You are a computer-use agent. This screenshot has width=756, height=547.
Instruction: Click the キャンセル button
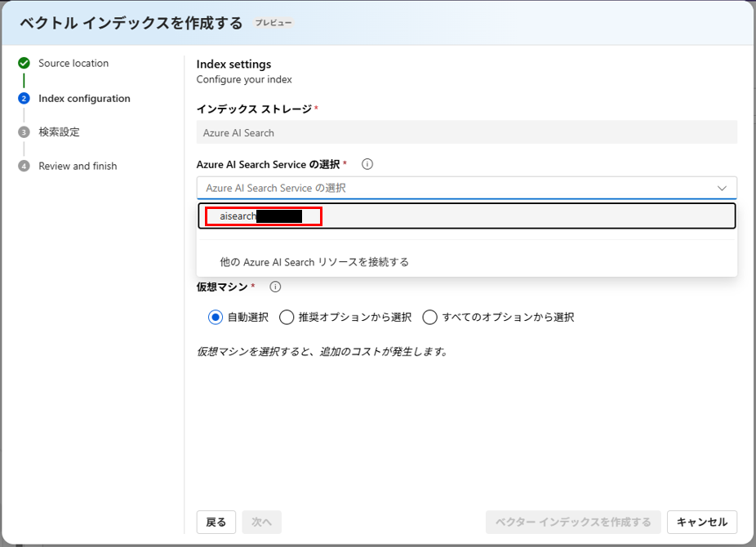tap(702, 522)
